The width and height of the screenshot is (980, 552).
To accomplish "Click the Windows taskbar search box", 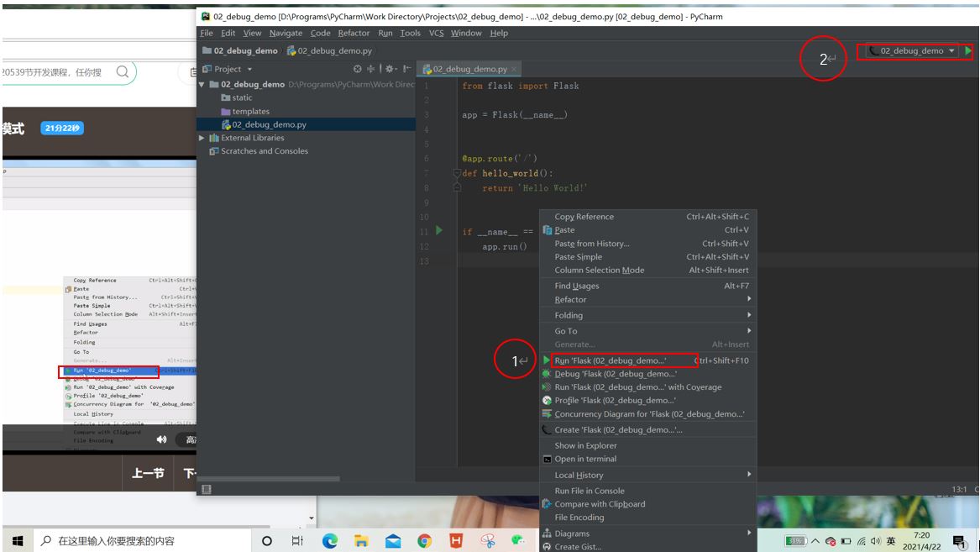I will tap(142, 541).
